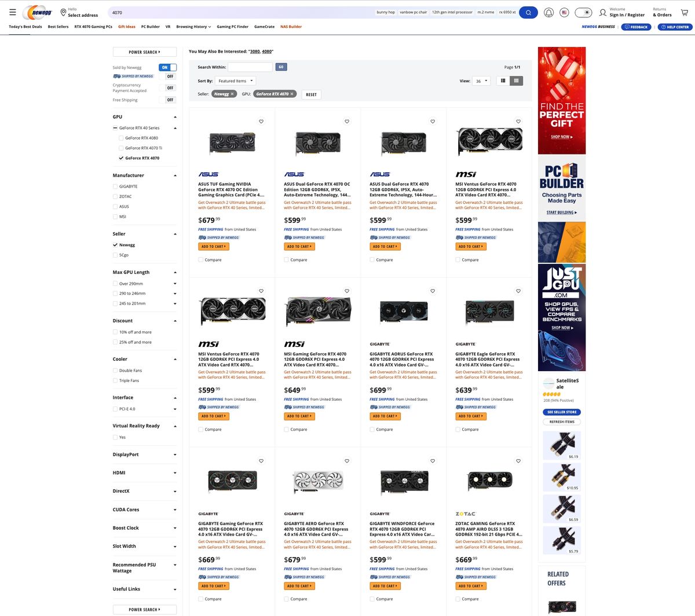Screen dimensions: 695x616
Task: Collapse the Manufacturer filter section
Action: (144, 175)
